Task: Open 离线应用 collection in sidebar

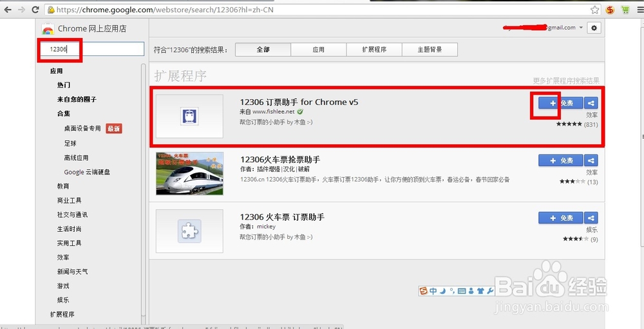Action: coord(77,158)
